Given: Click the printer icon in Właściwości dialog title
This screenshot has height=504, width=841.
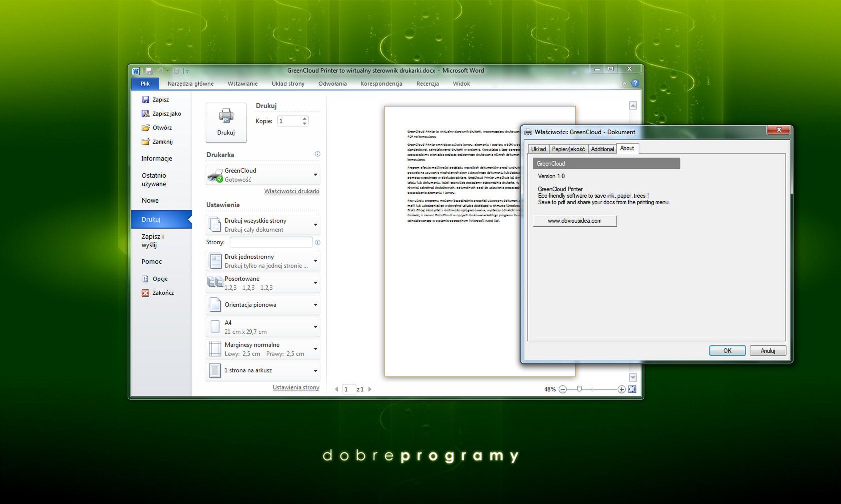Looking at the screenshot, I should pos(528,132).
